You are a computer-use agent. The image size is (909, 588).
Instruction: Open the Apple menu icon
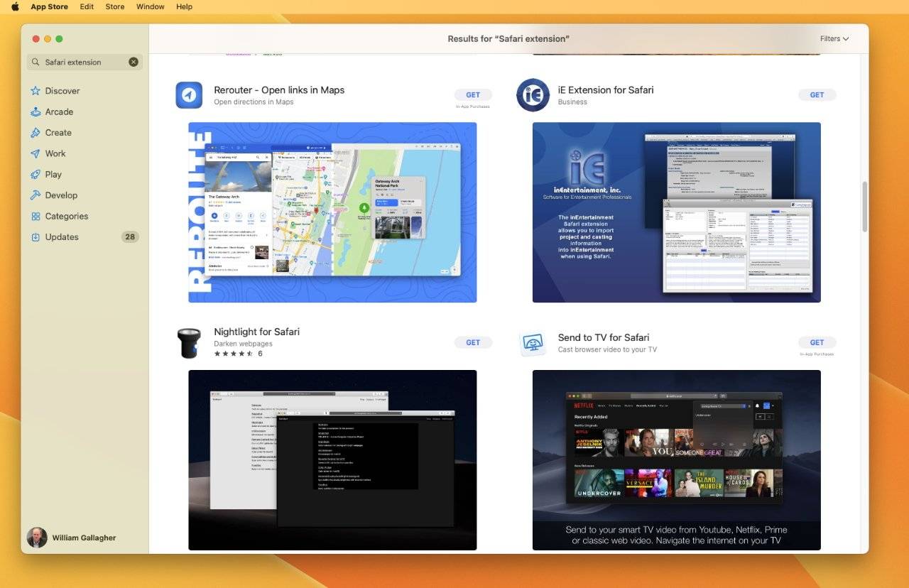tap(15, 7)
